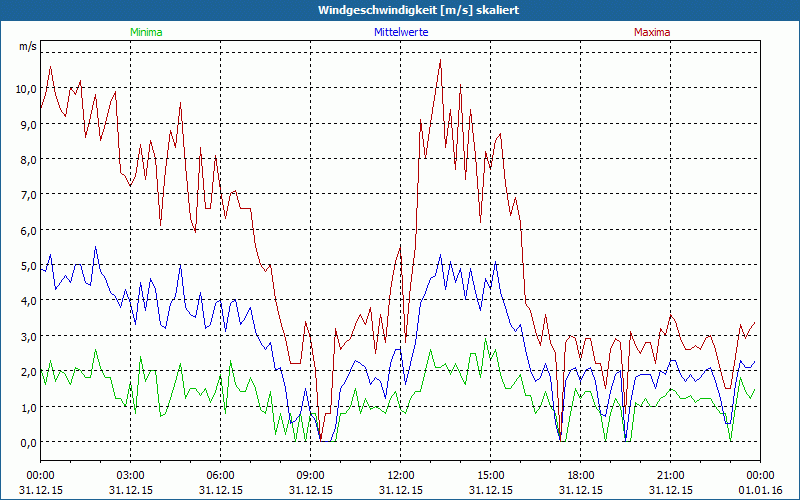
Task: Click the '21:00' time axis label
Action: 670,476
